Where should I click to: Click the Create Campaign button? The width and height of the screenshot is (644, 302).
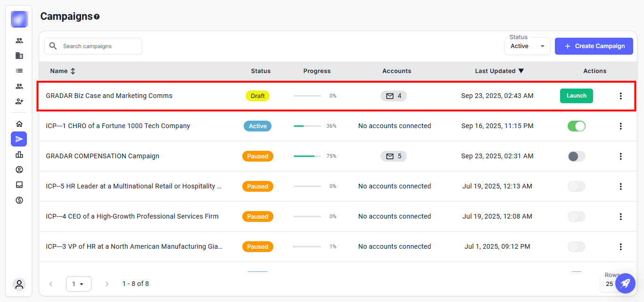tap(594, 46)
